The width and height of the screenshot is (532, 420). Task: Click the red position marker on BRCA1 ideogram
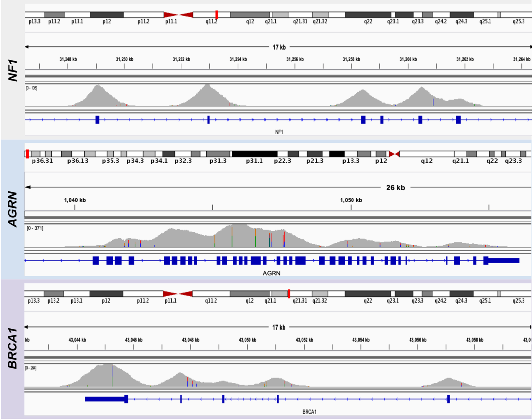[289, 294]
